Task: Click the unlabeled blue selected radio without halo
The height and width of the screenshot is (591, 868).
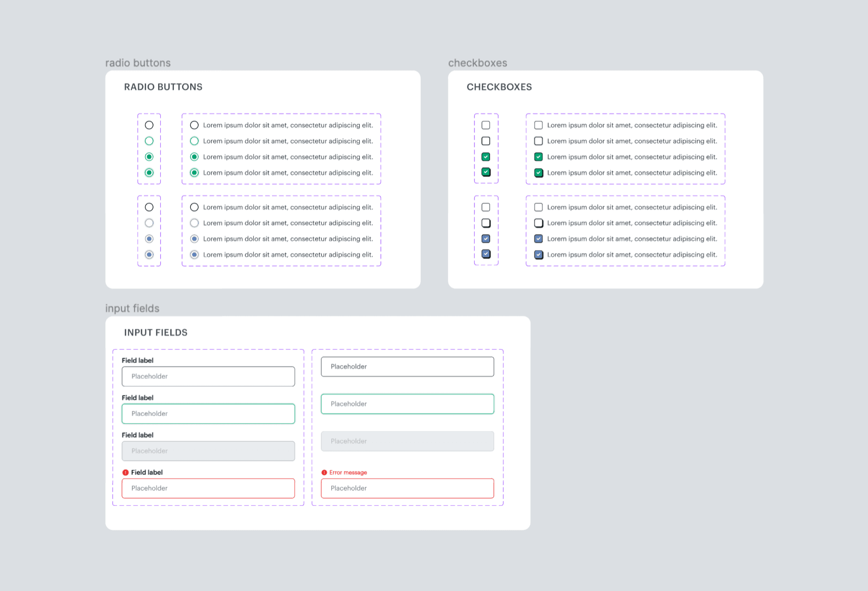Action: [x=149, y=239]
